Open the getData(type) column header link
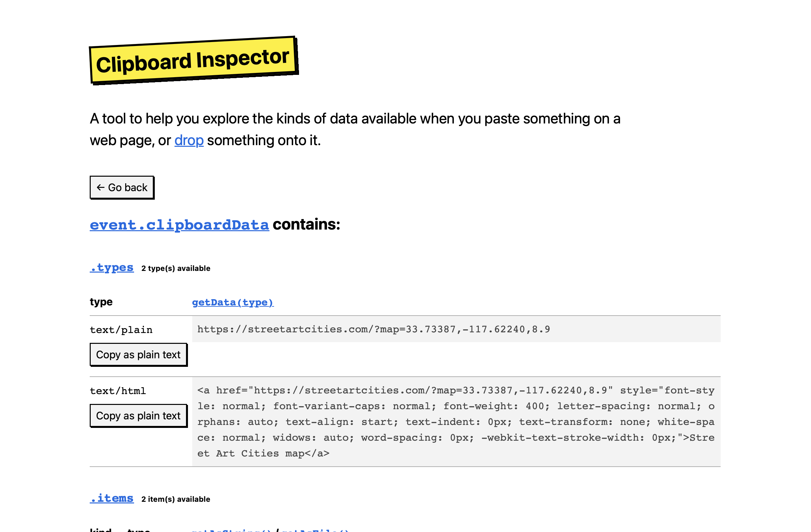811x532 pixels. click(233, 302)
